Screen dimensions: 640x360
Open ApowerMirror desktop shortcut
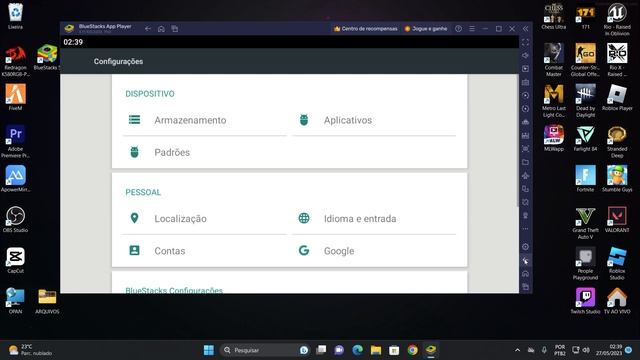(x=15, y=179)
